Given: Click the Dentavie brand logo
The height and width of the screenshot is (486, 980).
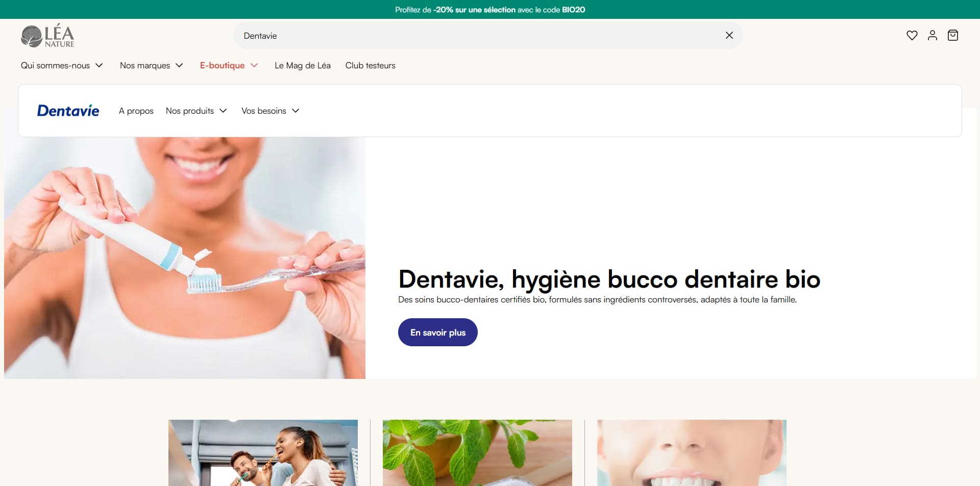Looking at the screenshot, I should [x=68, y=111].
